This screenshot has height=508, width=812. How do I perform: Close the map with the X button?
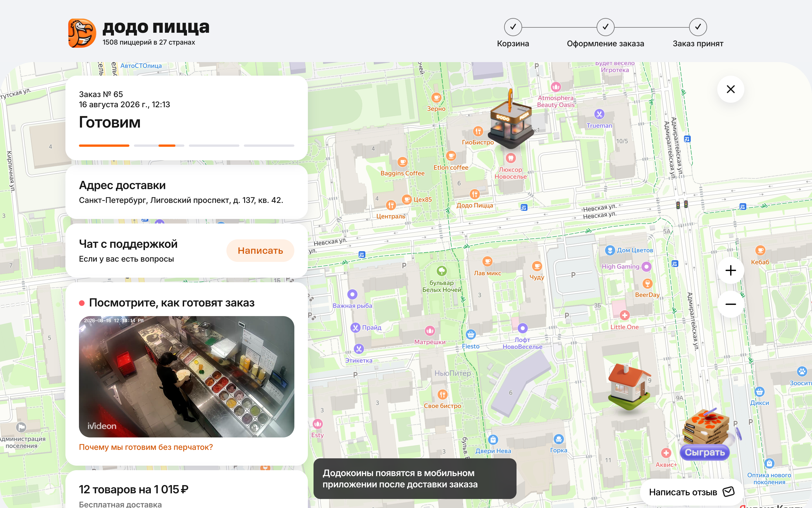pyautogui.click(x=731, y=89)
